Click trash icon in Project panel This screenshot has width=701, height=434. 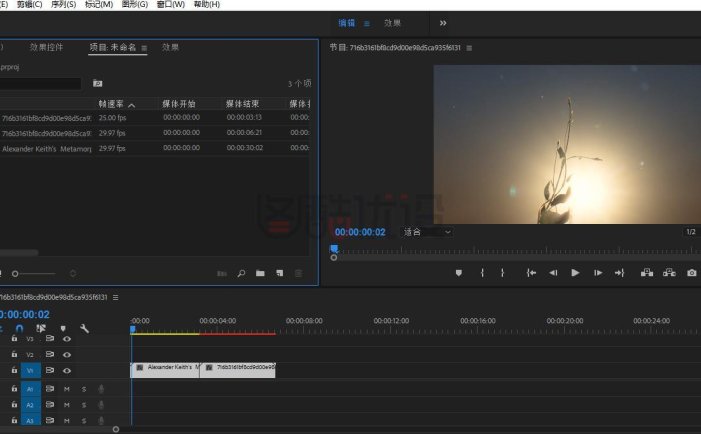299,273
